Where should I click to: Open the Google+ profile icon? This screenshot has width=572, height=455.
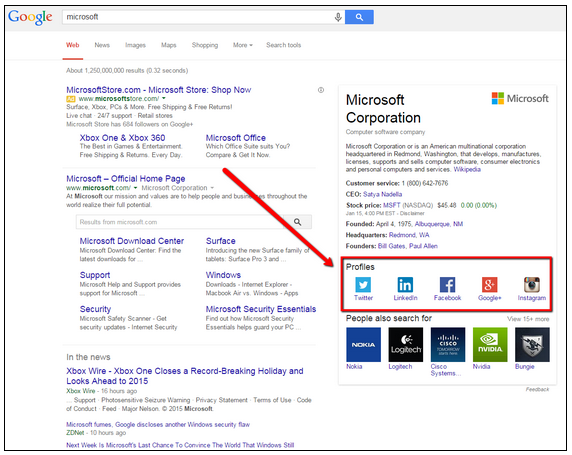pyautogui.click(x=490, y=285)
